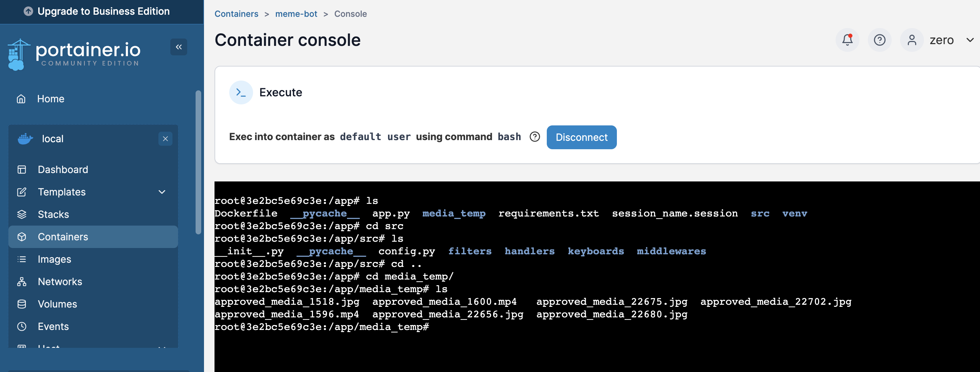Click the Container console page title
980x372 pixels.
click(288, 40)
